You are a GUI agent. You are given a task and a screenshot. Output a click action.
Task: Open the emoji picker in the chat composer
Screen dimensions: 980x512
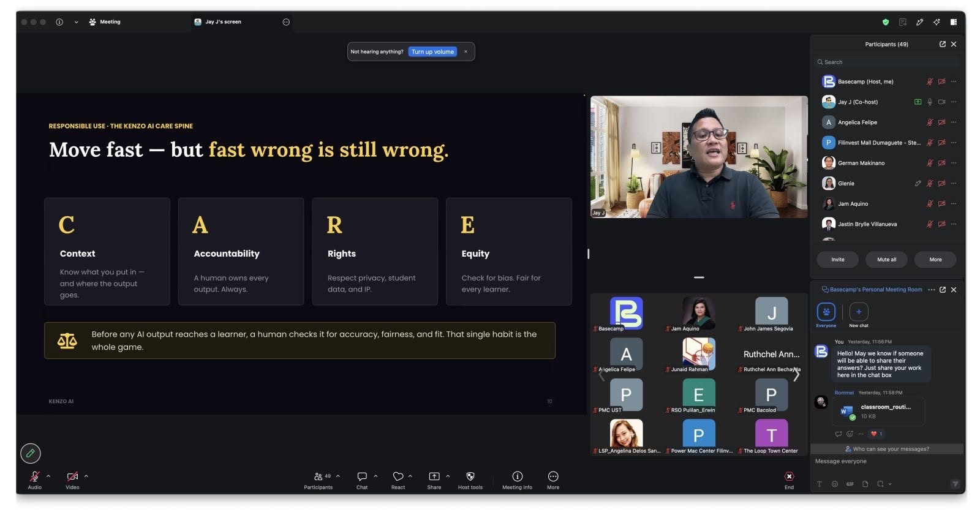click(x=834, y=484)
